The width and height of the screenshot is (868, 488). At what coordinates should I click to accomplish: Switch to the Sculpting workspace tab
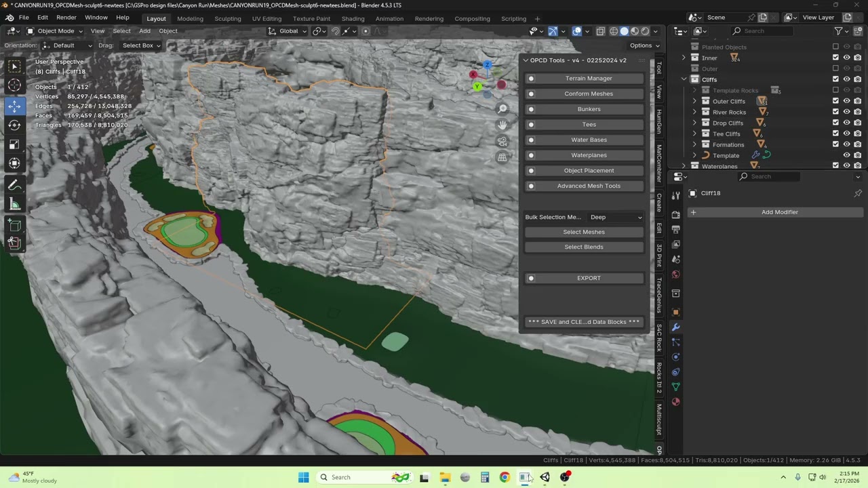[227, 18]
